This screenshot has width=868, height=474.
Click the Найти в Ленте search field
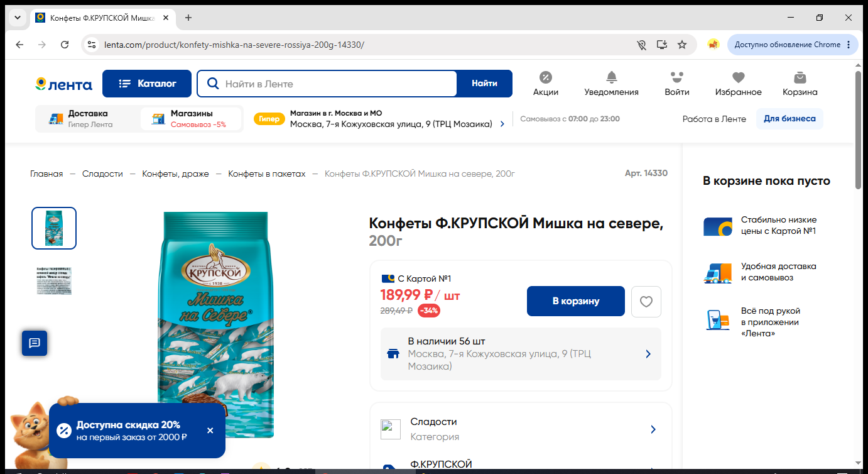(327, 84)
